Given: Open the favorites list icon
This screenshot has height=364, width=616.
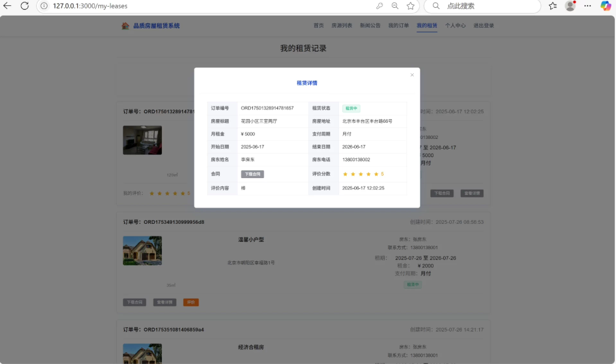Looking at the screenshot, I should 553,6.
